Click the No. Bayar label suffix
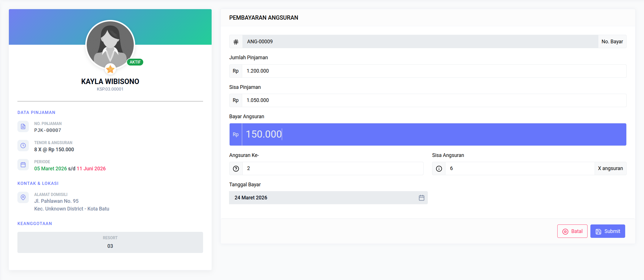 pyautogui.click(x=612, y=42)
